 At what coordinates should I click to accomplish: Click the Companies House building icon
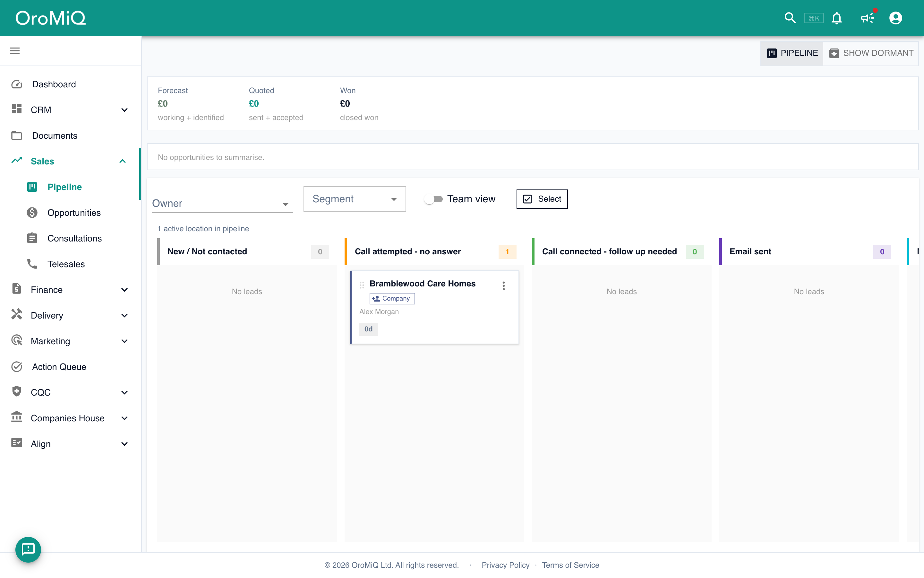(x=17, y=417)
